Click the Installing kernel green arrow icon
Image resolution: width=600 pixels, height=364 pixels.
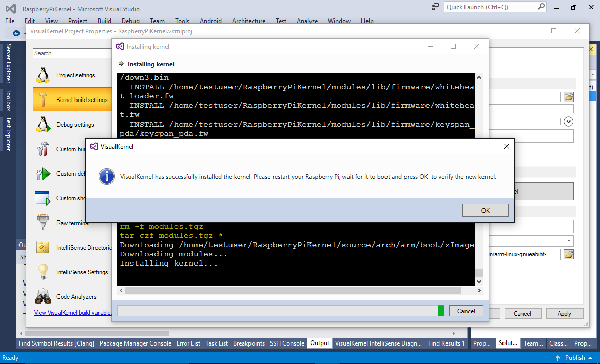click(x=121, y=64)
